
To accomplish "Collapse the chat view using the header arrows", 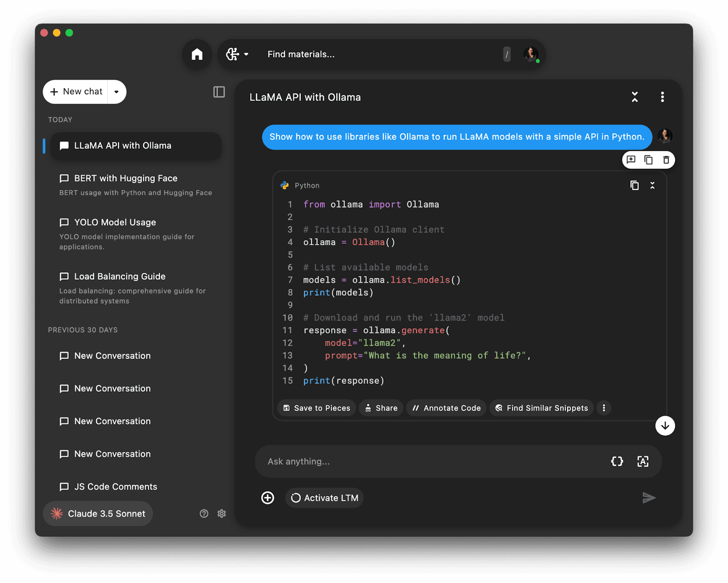I will (x=635, y=97).
